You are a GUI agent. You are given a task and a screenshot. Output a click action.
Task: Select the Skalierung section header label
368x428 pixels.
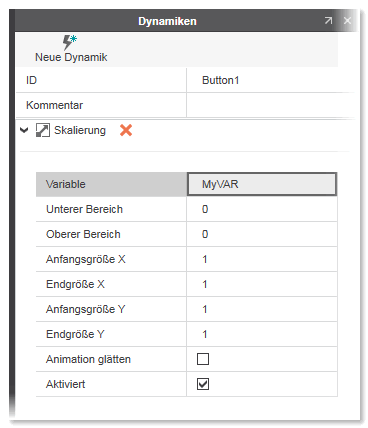coord(80,130)
